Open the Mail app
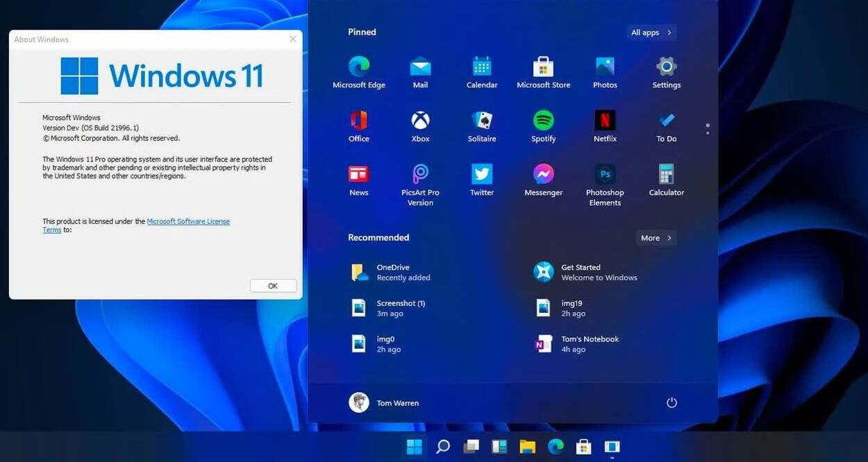The height and width of the screenshot is (462, 868). [x=420, y=73]
